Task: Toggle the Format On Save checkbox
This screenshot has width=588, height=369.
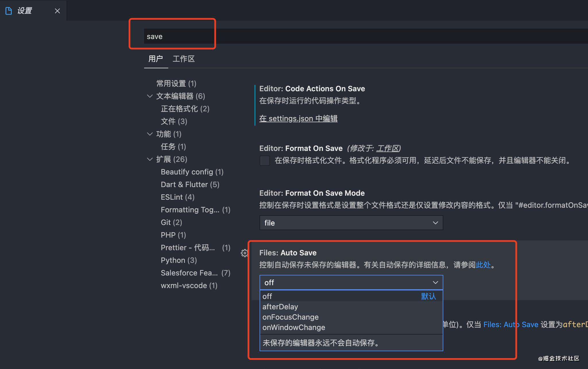Action: click(x=265, y=160)
